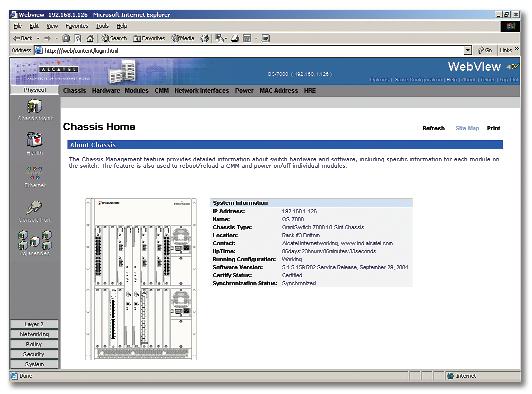Screen dimensions: 532x394
Task: Expand the Links toolbar chevron
Action: [517, 49]
